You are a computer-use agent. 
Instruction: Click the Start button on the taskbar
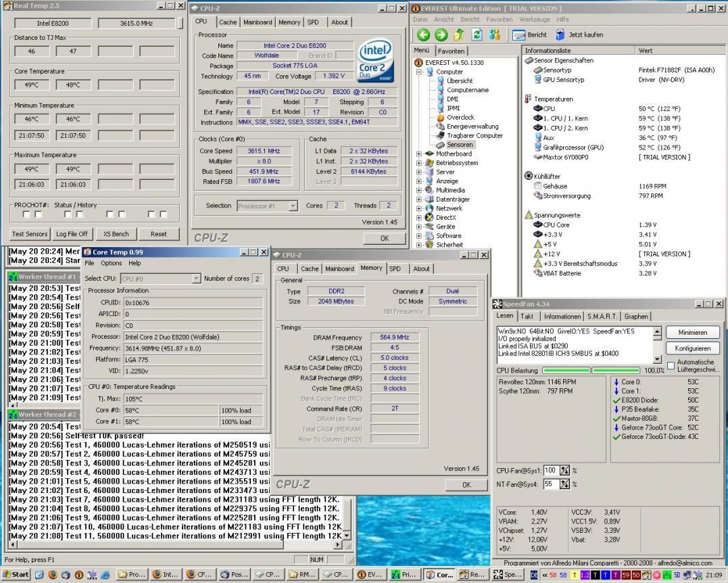coord(16,574)
